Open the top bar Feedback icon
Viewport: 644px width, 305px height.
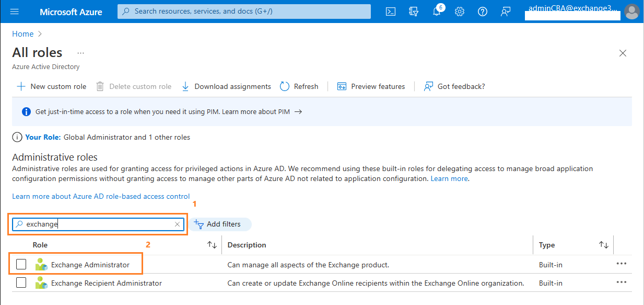coord(505,12)
